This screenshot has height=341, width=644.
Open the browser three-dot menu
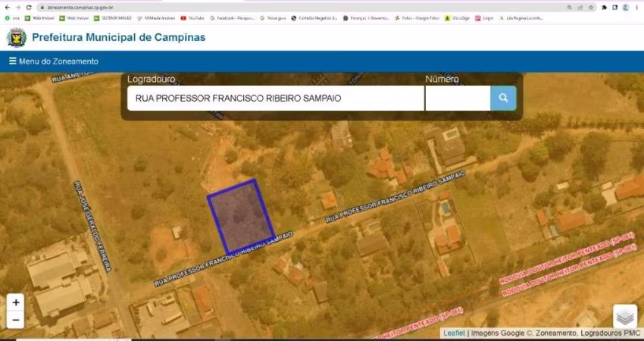[637, 8]
